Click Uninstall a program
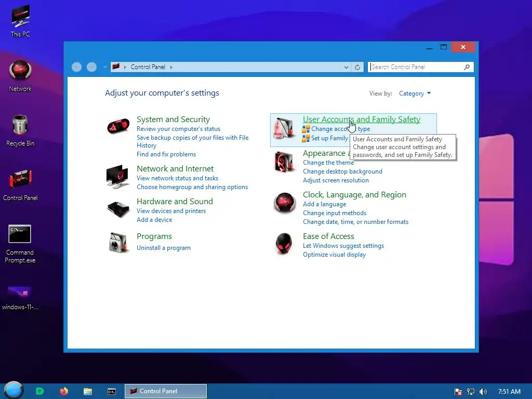532x399 pixels. [x=164, y=248]
